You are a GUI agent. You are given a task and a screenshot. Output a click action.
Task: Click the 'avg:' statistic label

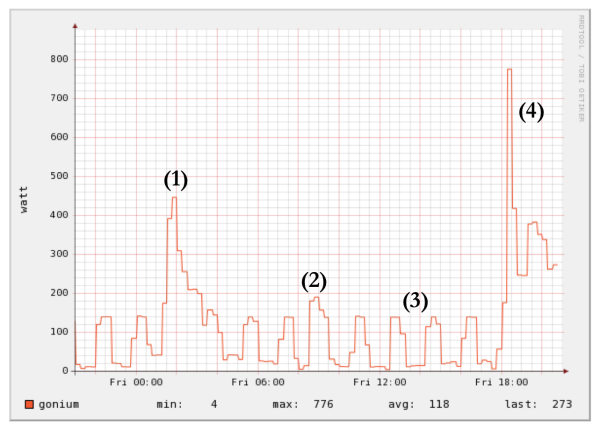[x=401, y=404]
